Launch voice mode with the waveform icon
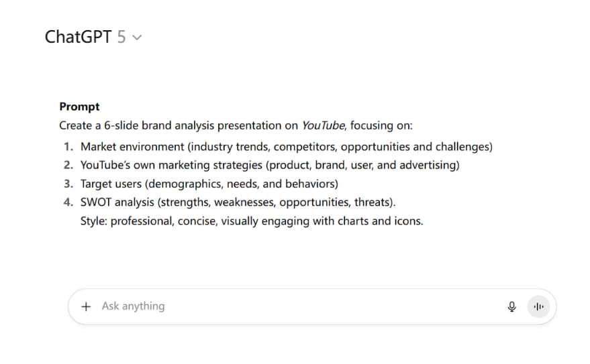 click(x=538, y=306)
